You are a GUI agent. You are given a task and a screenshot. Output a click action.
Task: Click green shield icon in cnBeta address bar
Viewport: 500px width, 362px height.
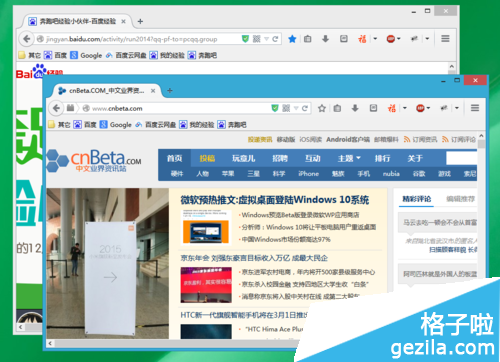pos(275,108)
